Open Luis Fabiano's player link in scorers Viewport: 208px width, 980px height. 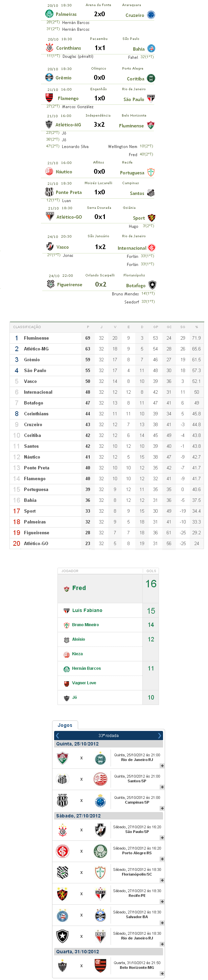pyautogui.click(x=87, y=610)
